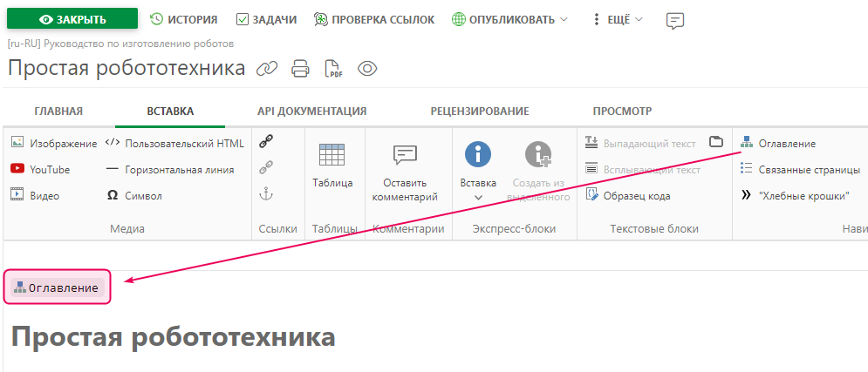Viewport: 868px width, 372px height.
Task: Insert a YouTube video
Action: coord(40,169)
